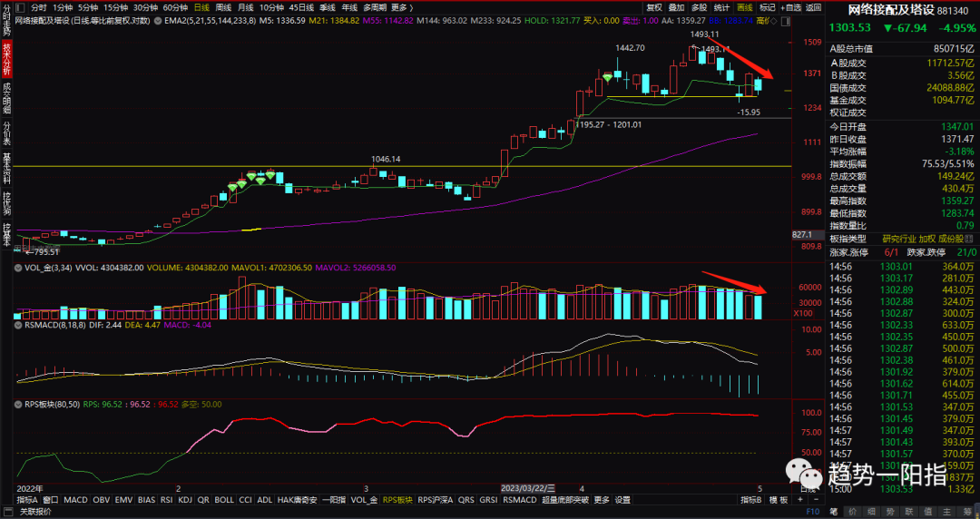
Task: Select 势 tab in quote panel footer
Action: (x=890, y=512)
